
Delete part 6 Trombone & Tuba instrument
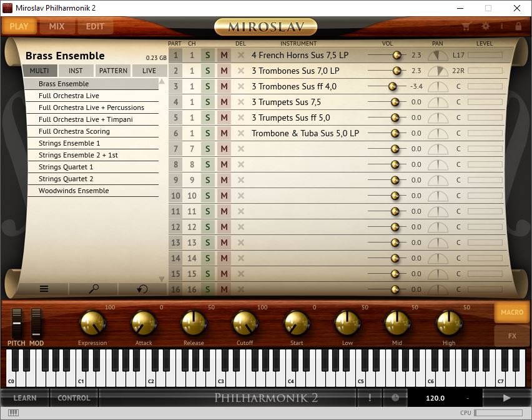tap(241, 133)
